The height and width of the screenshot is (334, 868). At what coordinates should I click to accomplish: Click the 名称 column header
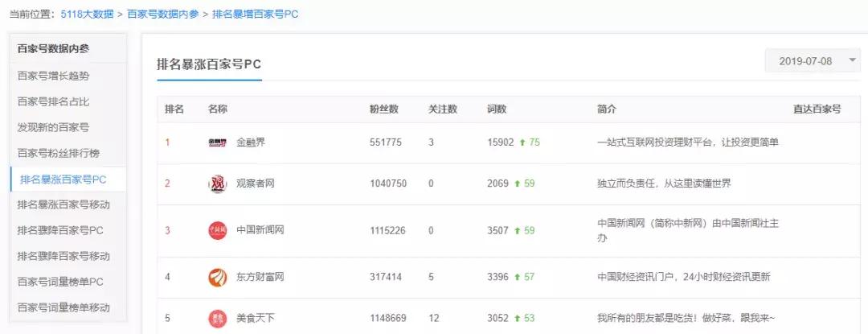[217, 109]
